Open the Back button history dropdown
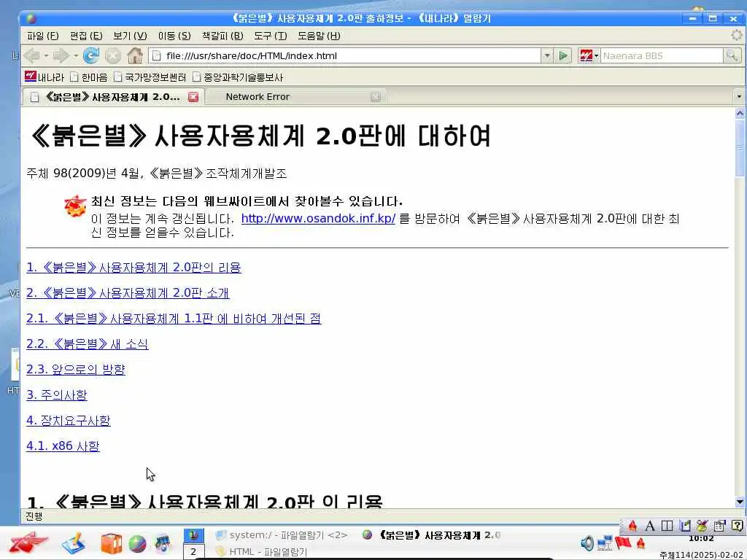 pyautogui.click(x=46, y=56)
